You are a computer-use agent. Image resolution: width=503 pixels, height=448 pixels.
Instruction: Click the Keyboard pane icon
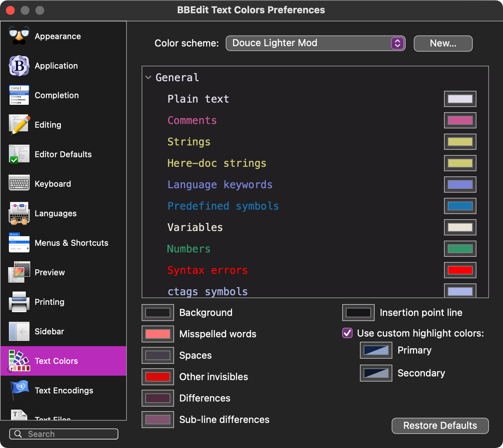[x=19, y=183]
